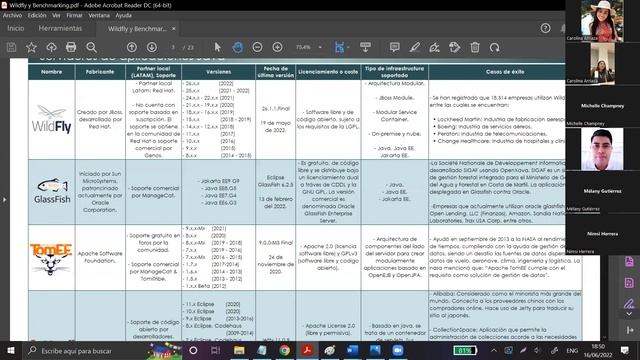Click the stamp tool icon
This screenshot has height=360, width=640.
(x=454, y=47)
